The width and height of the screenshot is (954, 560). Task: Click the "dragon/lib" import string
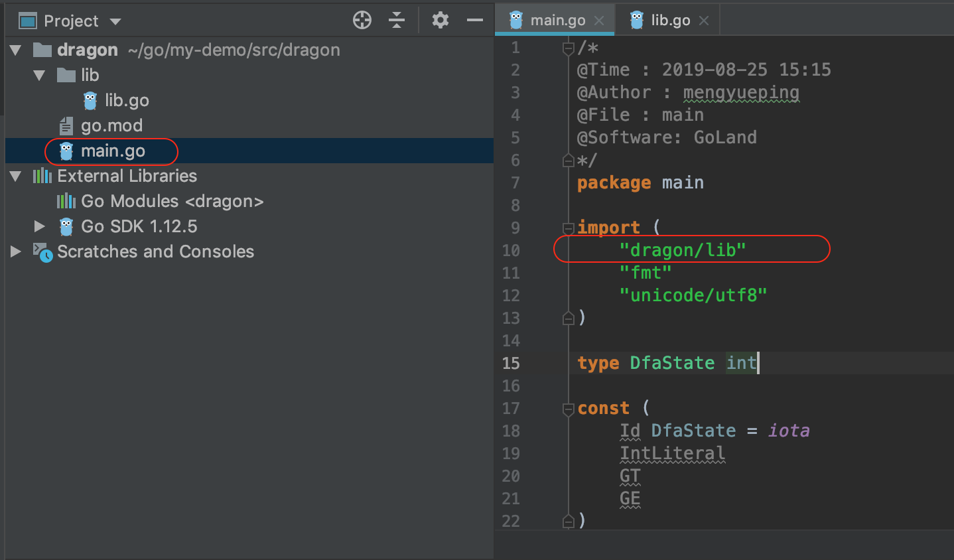[683, 250]
